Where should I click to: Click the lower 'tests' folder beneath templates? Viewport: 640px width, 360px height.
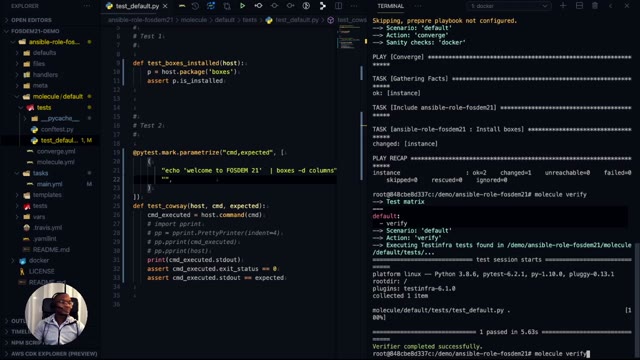(40, 206)
